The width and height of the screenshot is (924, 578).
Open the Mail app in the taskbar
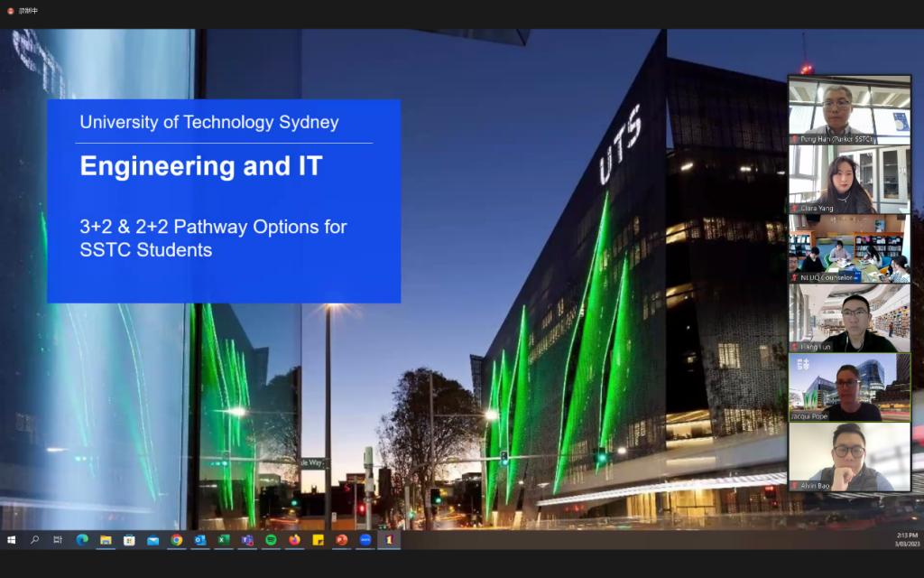click(152, 540)
